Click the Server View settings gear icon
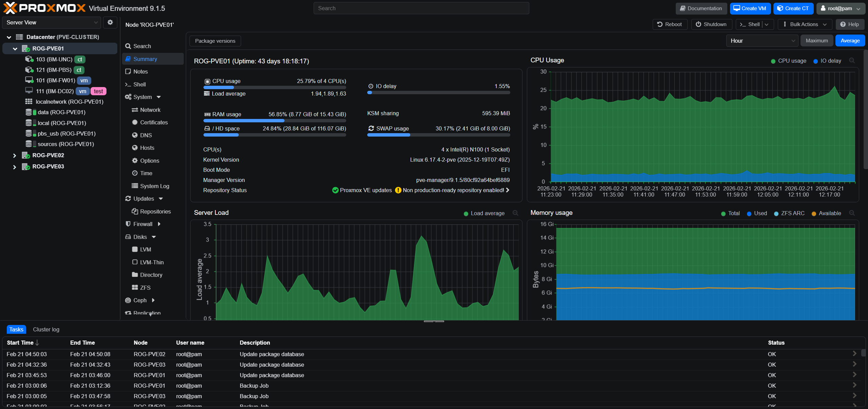 pyautogui.click(x=110, y=22)
